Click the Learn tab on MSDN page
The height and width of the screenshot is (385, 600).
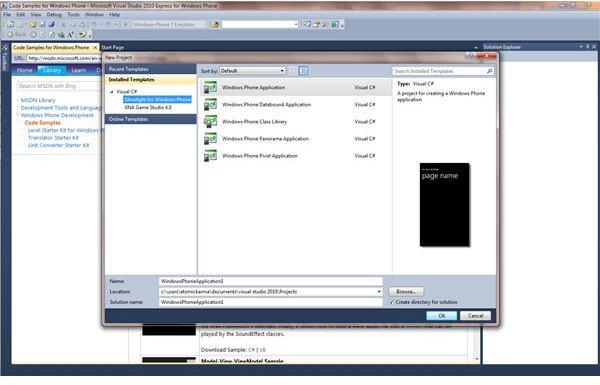(x=78, y=70)
